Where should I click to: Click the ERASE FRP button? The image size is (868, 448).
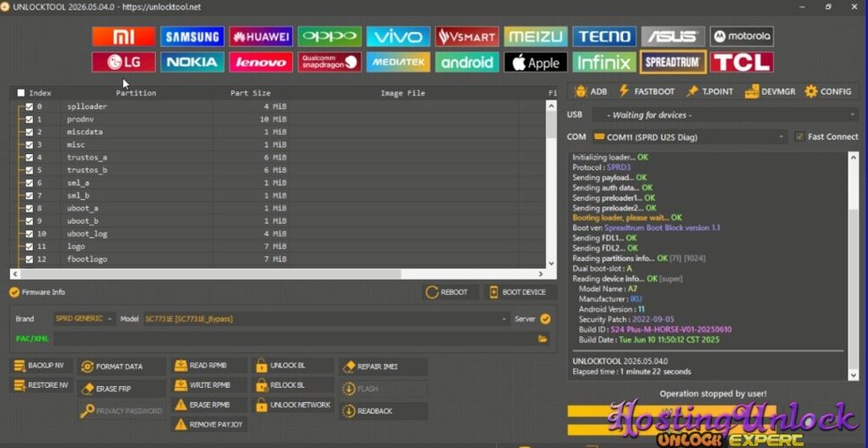(122, 389)
